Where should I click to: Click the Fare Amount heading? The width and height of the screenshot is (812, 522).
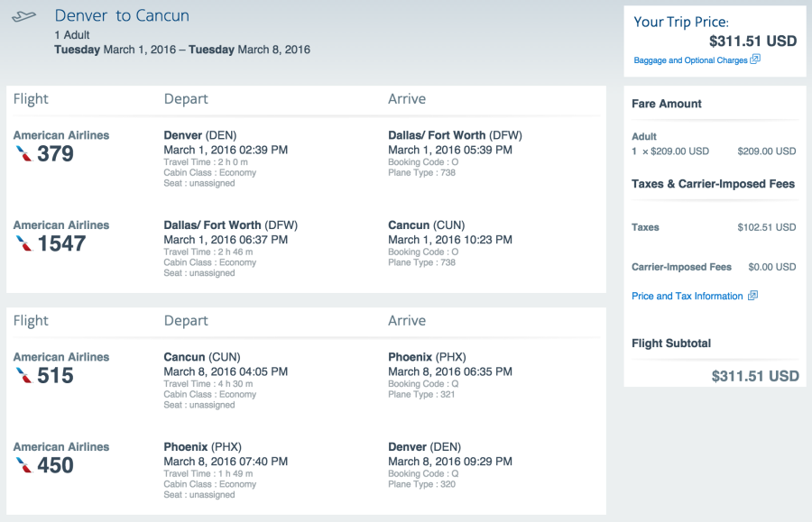(x=667, y=104)
